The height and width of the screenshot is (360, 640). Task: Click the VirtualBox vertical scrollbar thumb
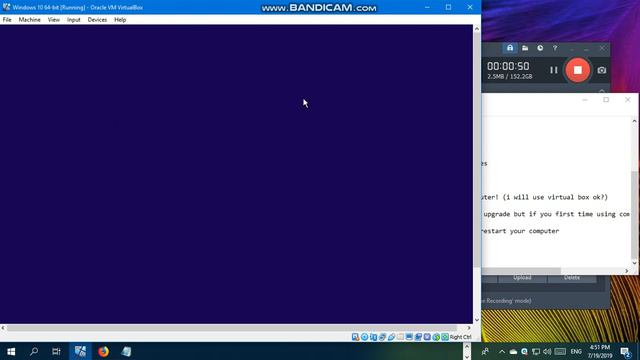point(476,150)
